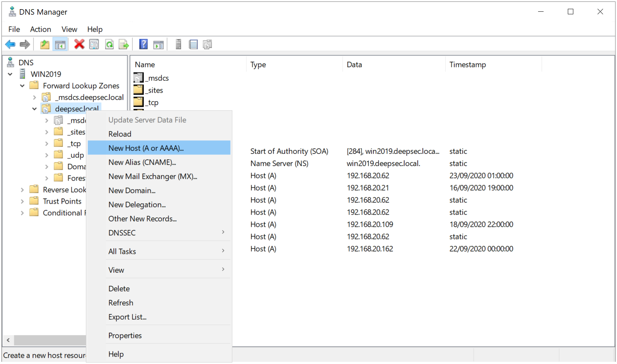
Task: Sort records by the Timestamp column header
Action: [467, 65]
